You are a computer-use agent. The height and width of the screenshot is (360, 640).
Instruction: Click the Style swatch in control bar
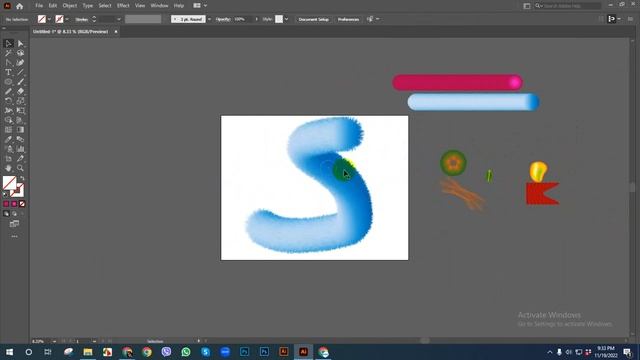point(279,19)
